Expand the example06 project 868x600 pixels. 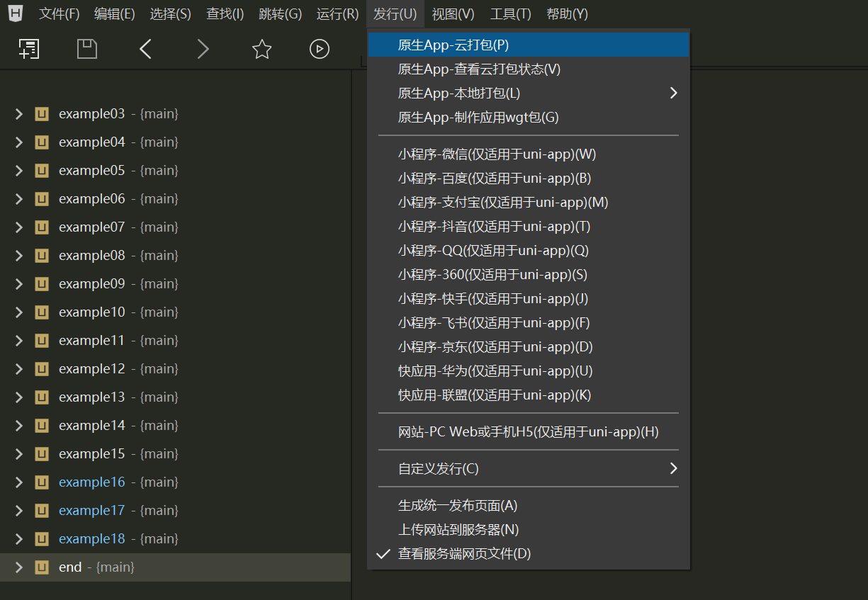[19, 199]
